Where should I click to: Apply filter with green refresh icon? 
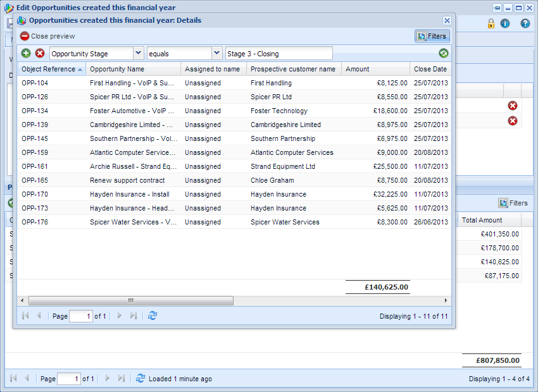pos(443,53)
